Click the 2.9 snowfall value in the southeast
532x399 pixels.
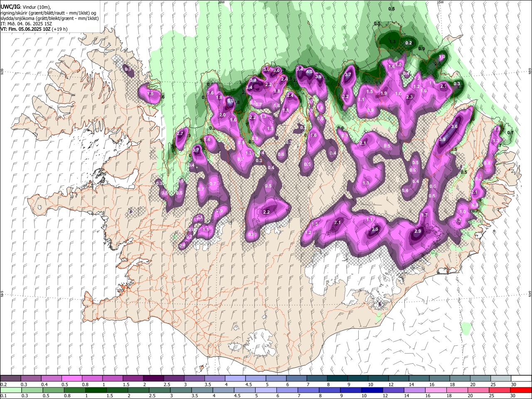click(418, 231)
